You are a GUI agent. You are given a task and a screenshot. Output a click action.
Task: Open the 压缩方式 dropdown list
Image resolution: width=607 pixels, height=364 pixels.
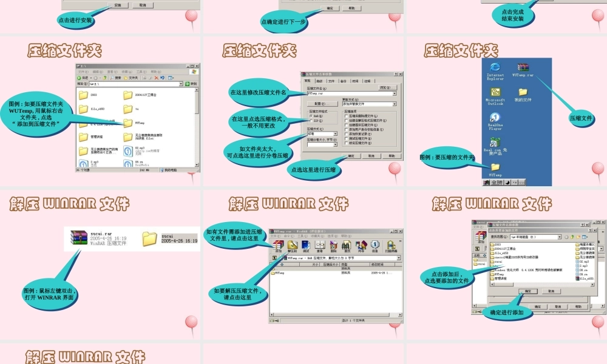[335, 134]
